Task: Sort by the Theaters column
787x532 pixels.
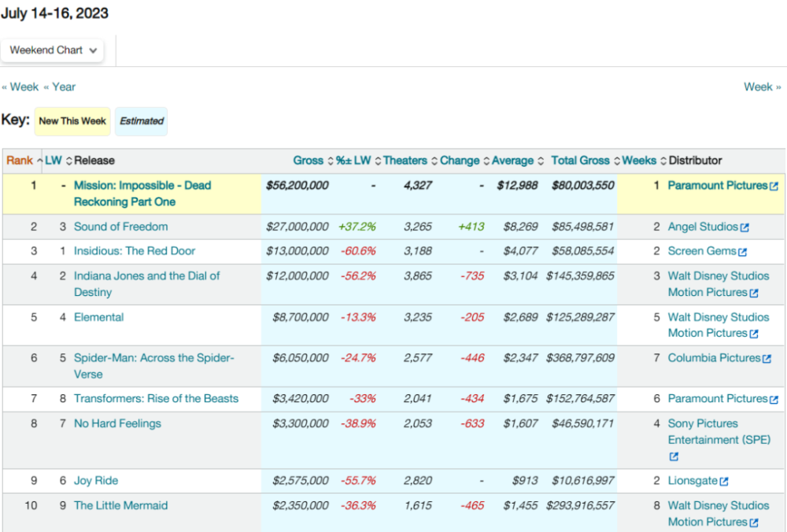Action: click(405, 161)
